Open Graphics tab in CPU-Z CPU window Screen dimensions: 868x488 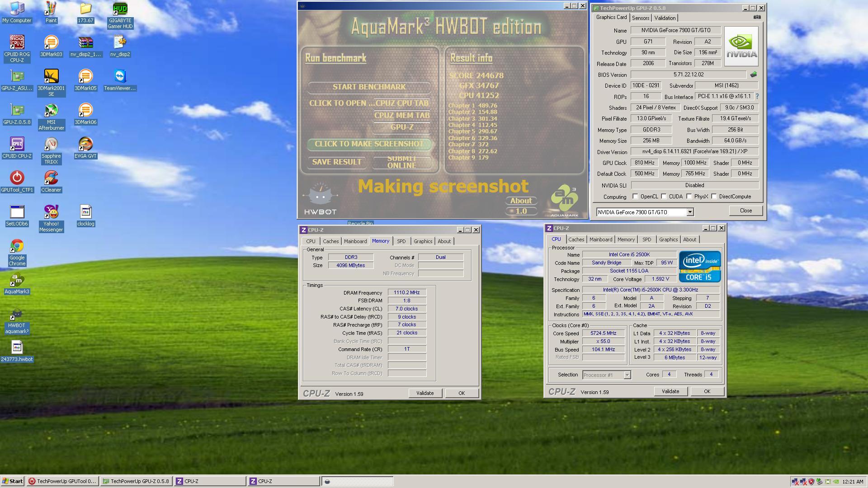point(668,239)
